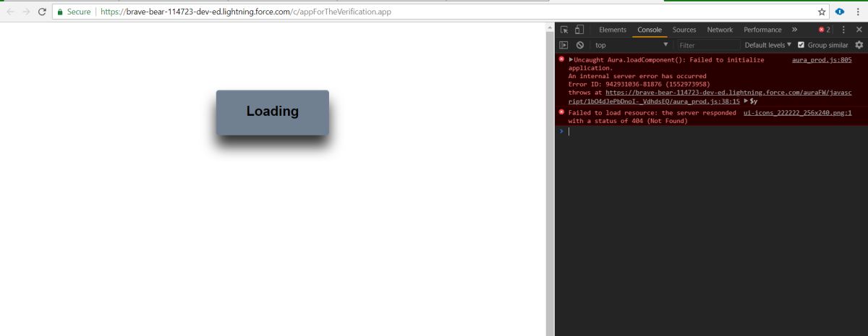The height and width of the screenshot is (336, 868).
Task: Expand the $y object in the error
Action: click(x=746, y=101)
